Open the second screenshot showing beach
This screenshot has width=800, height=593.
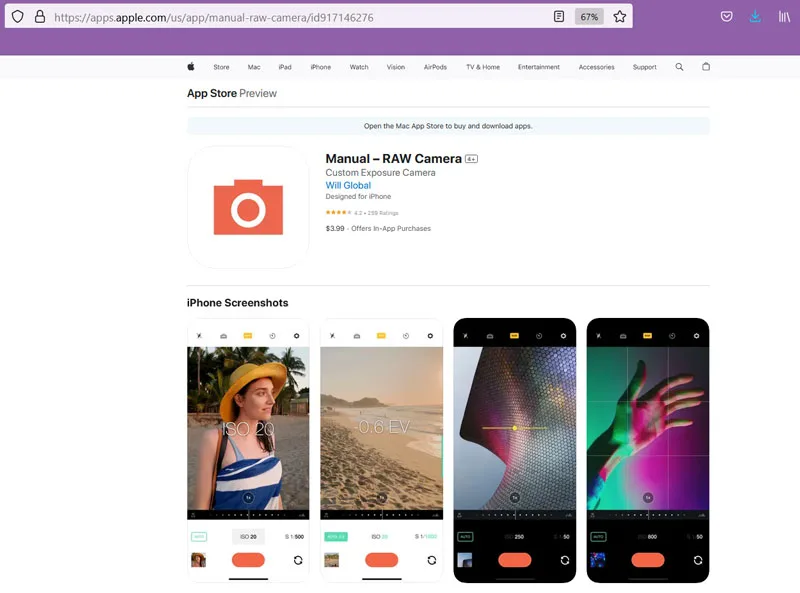pyautogui.click(x=382, y=450)
